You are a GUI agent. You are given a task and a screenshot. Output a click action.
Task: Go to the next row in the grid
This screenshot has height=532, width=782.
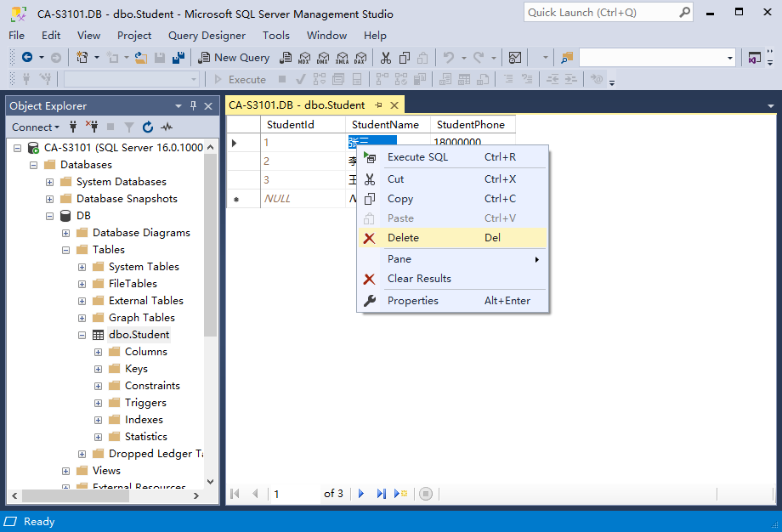click(x=361, y=494)
